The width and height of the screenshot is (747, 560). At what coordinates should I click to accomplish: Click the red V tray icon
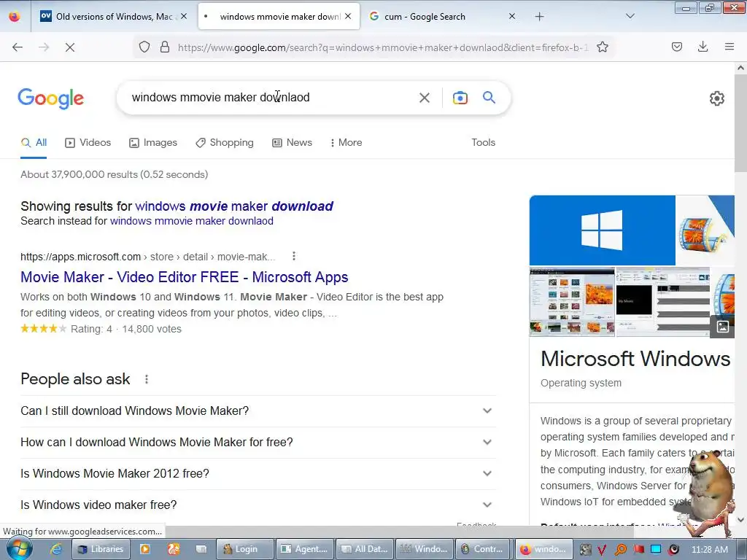pos(602,550)
